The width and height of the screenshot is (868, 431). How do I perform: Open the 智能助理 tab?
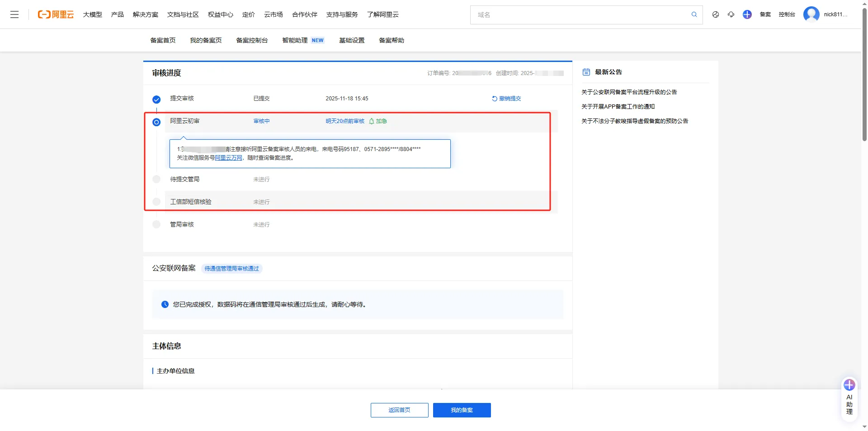click(295, 40)
